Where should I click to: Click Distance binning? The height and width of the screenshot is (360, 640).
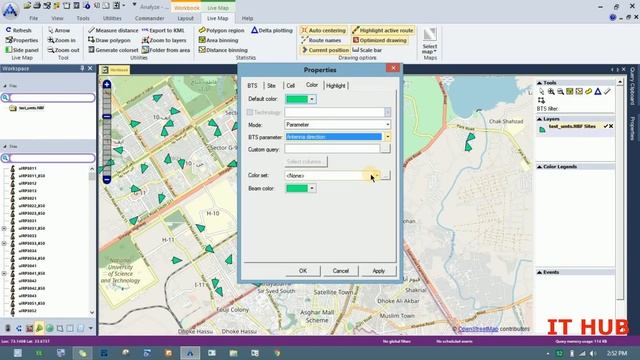click(x=223, y=50)
